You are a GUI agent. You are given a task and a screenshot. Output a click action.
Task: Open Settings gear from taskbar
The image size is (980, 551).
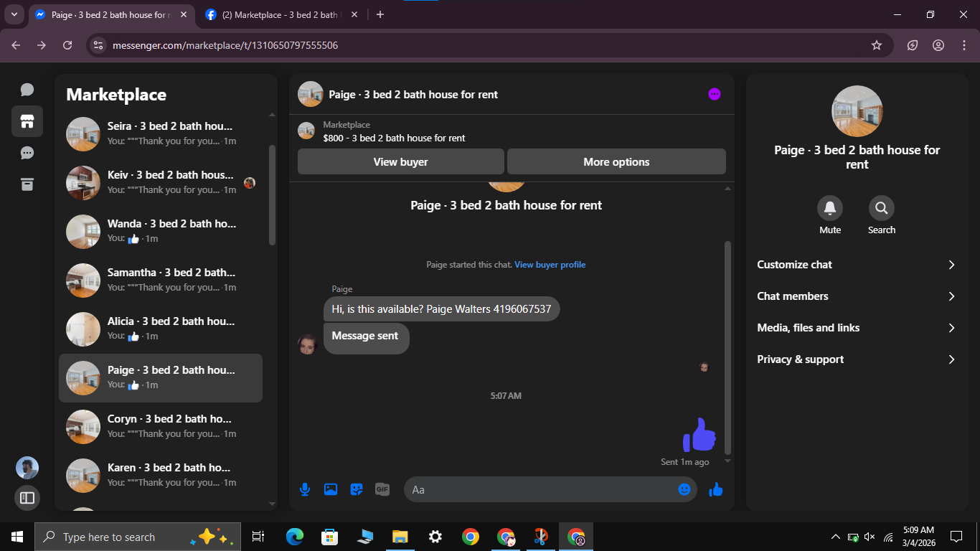(435, 537)
